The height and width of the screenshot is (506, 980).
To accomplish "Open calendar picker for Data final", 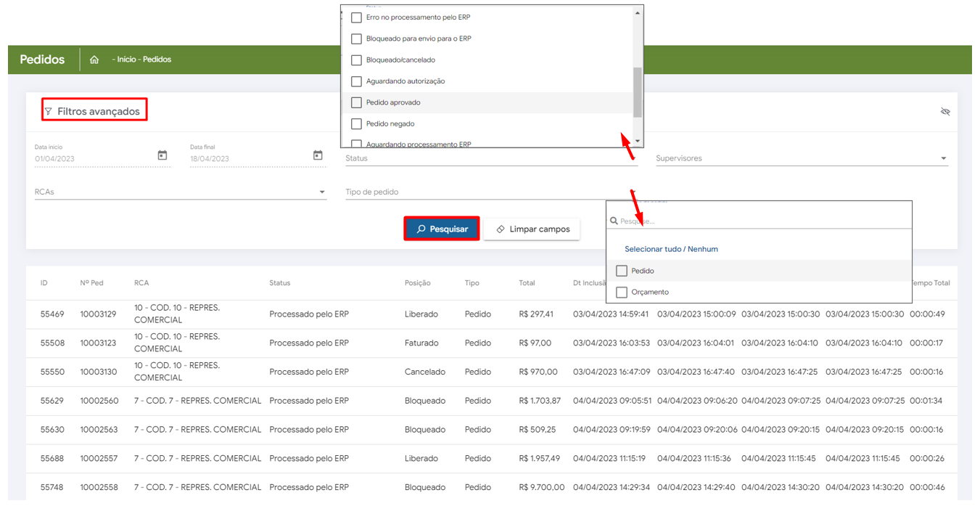I will (x=318, y=155).
